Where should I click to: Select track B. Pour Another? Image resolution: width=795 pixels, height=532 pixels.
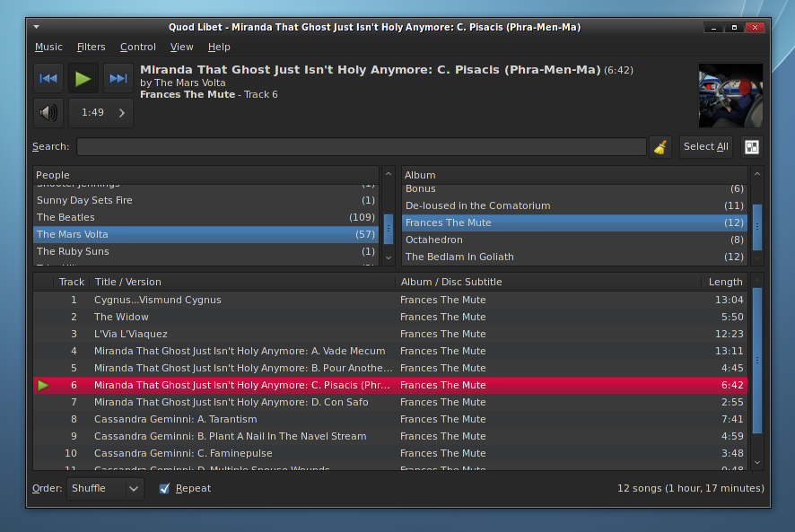pos(390,368)
